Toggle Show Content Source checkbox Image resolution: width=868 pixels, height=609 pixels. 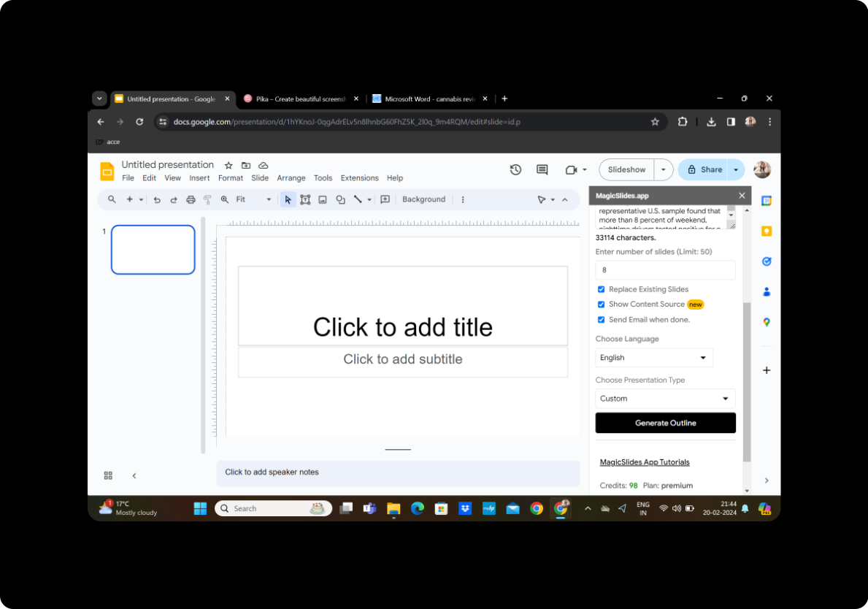pyautogui.click(x=602, y=304)
